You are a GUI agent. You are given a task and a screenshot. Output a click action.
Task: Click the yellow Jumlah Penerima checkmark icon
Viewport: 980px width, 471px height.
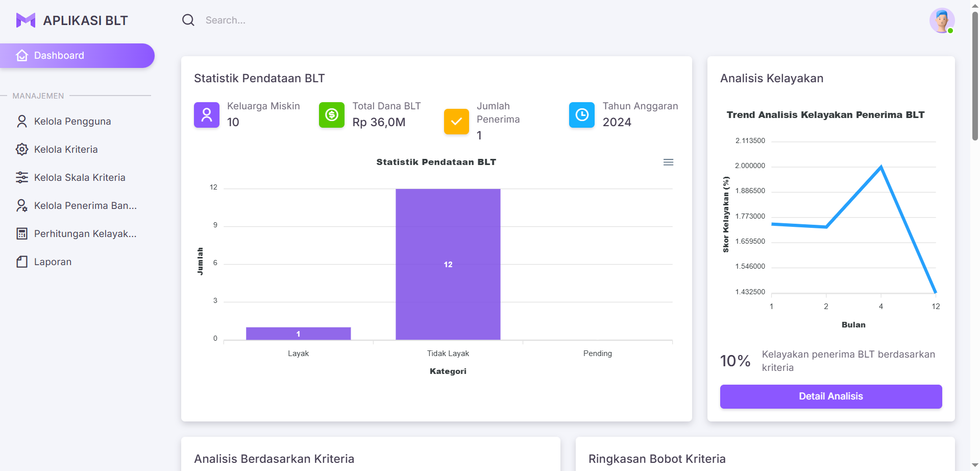tap(456, 122)
